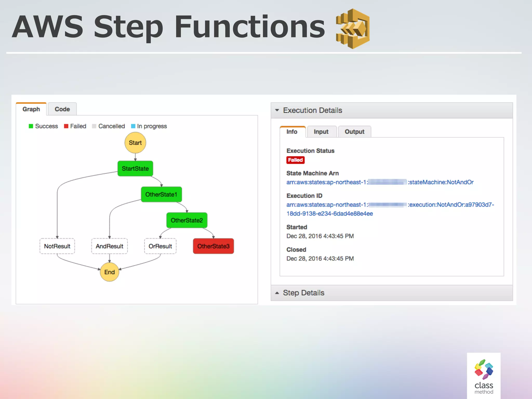The height and width of the screenshot is (399, 532).
Task: Click the 'In progress' legend label
Action: [x=152, y=126]
